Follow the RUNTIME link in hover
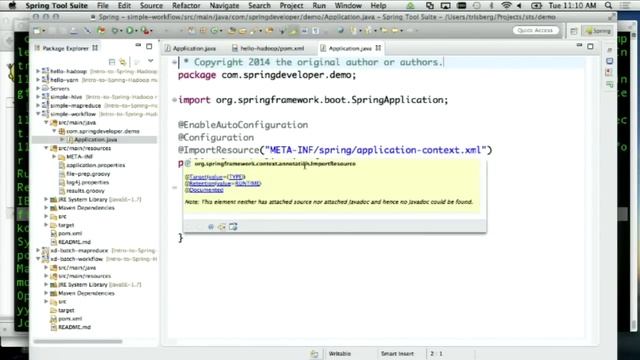The height and width of the screenshot is (360, 640). (x=247, y=183)
